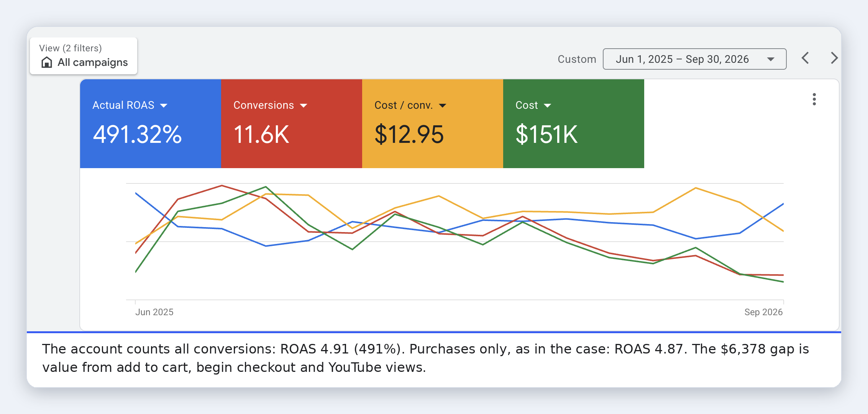Click the home icon beside All campaigns
The width and height of the screenshot is (868, 414).
[47, 62]
